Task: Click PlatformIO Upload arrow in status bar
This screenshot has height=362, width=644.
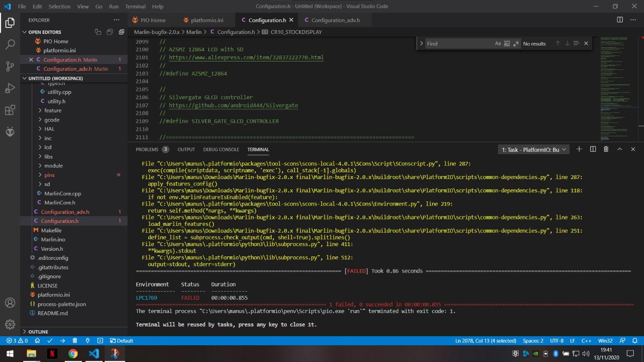Action: pyautogui.click(x=62, y=341)
